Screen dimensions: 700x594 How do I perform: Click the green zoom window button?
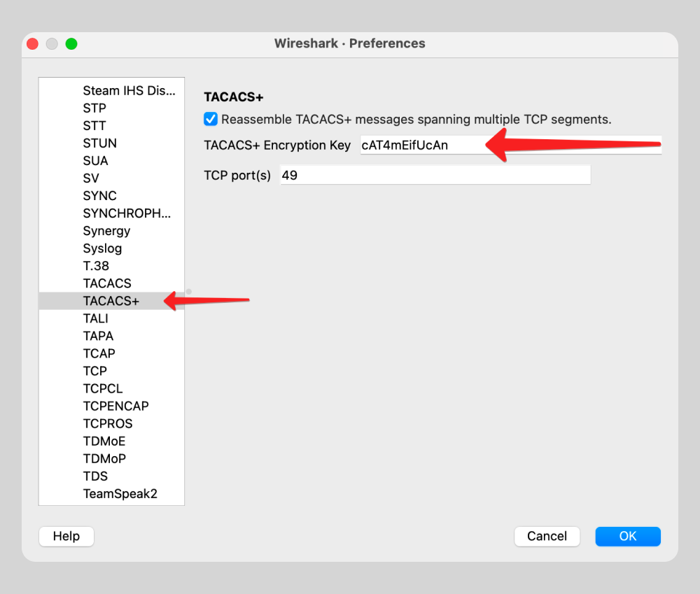tap(71, 44)
